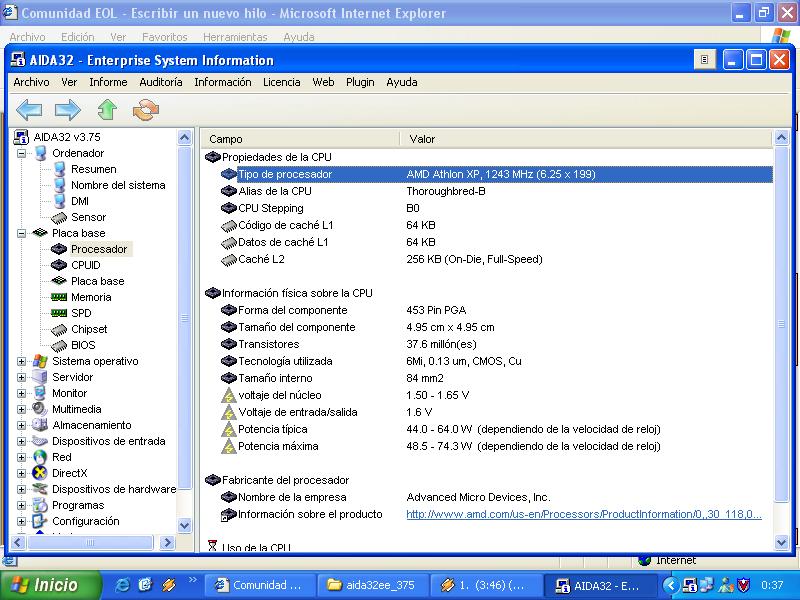The width and height of the screenshot is (800, 600).
Task: Click the Campo column header
Action: [300, 139]
